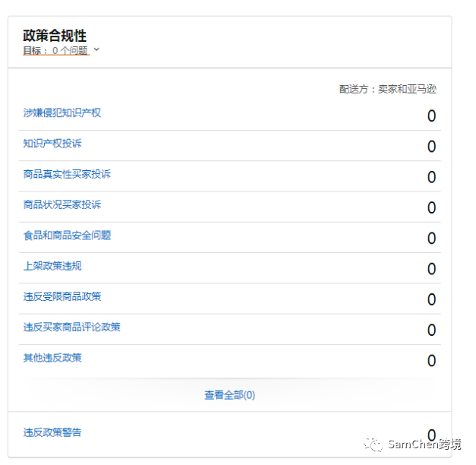Open 商品状况买家投诉 link
This screenshot has width=476, height=465.
(x=62, y=204)
